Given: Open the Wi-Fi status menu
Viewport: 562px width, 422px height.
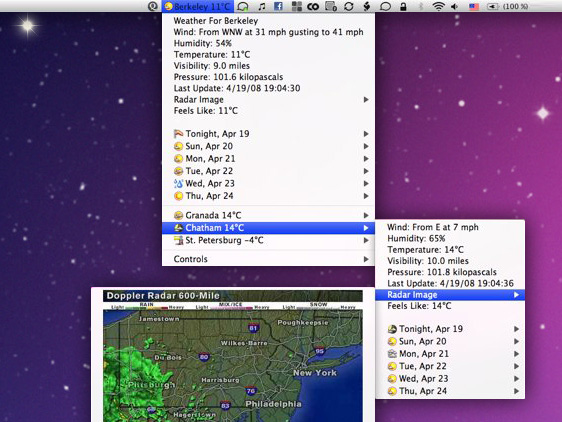Looking at the screenshot, I should (438, 6).
